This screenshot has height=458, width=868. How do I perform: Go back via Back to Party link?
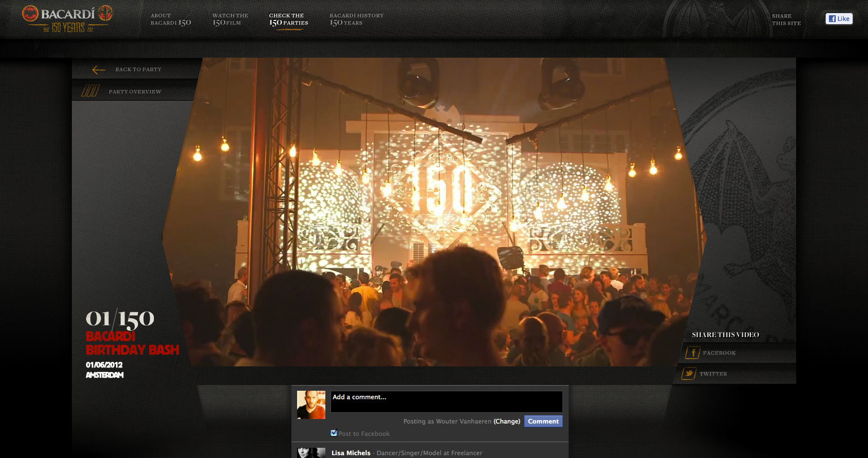138,70
